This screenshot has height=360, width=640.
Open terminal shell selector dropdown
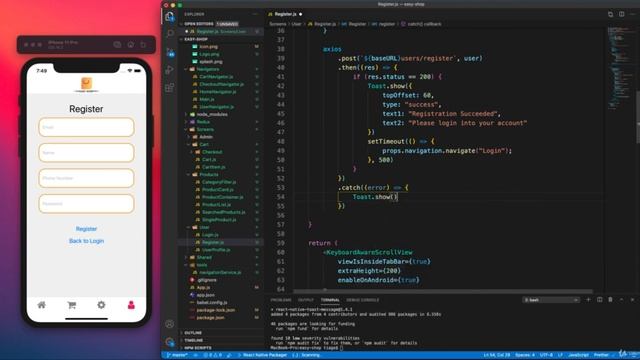(551, 300)
